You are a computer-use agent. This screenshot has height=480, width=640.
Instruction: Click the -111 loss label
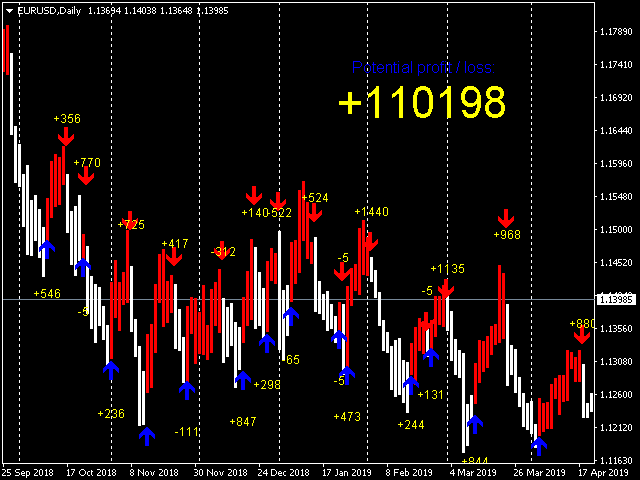187,432
